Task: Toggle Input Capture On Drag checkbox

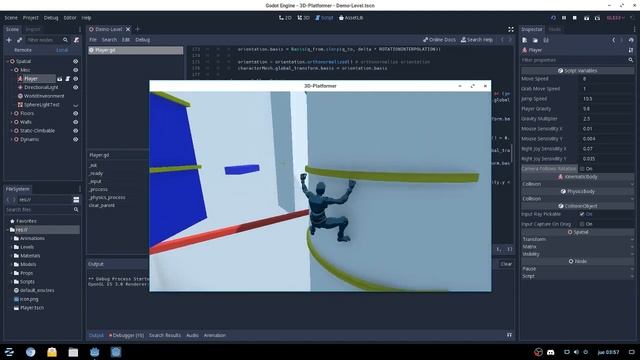Action: coord(582,224)
